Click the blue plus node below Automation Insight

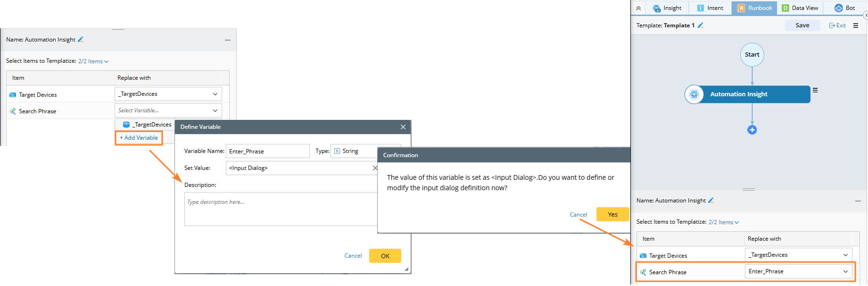(x=752, y=130)
